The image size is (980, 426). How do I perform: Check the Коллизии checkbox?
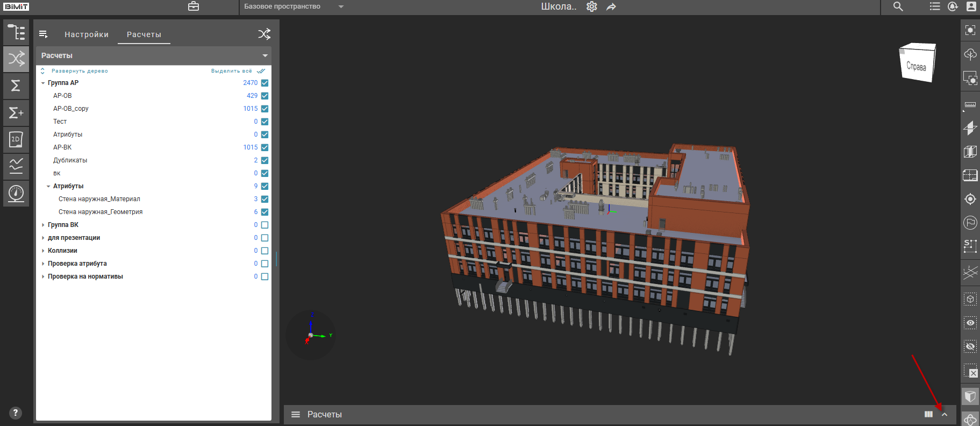coord(264,251)
